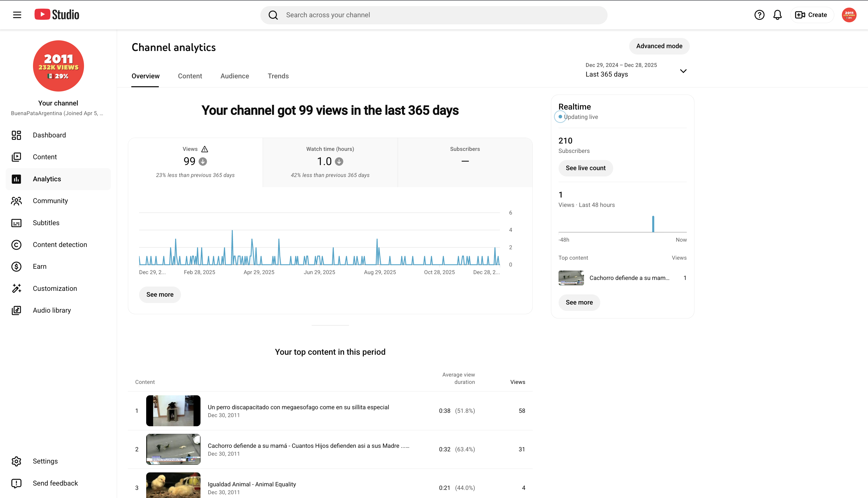Click the Create button
This screenshot has height=498, width=868.
click(811, 15)
